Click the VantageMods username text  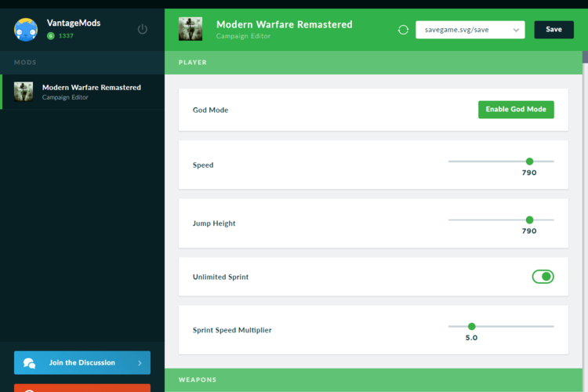tap(74, 23)
